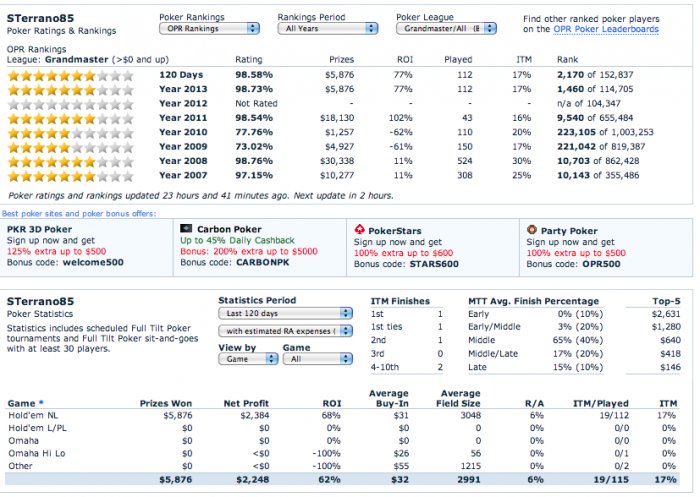Sort by the Net Profit column header

[x=246, y=403]
